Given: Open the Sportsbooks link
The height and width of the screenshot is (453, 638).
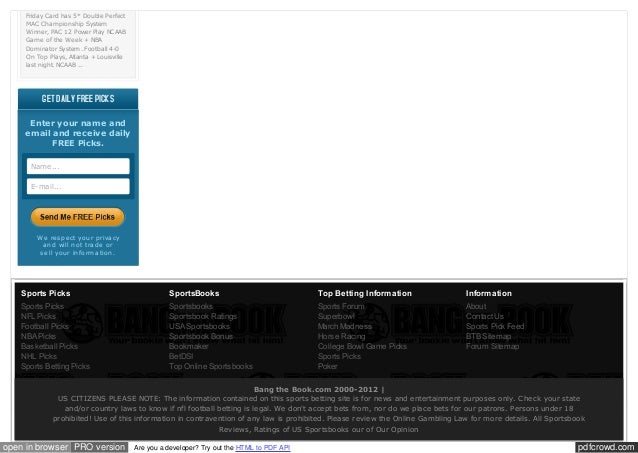Looking at the screenshot, I should click(191, 306).
